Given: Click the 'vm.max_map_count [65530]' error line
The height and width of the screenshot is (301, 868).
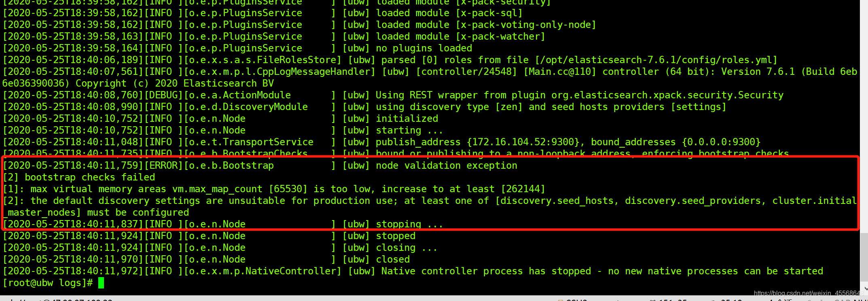Looking at the screenshot, I should click(x=274, y=189).
